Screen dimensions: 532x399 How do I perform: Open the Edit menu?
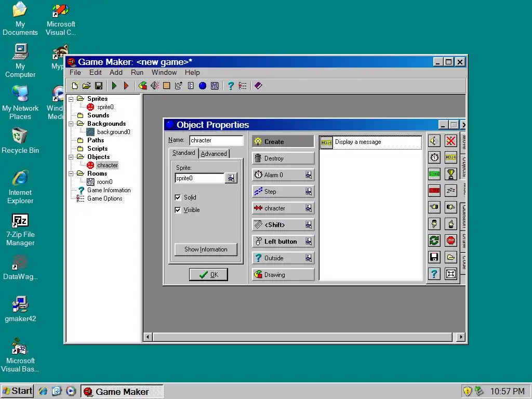(x=96, y=73)
